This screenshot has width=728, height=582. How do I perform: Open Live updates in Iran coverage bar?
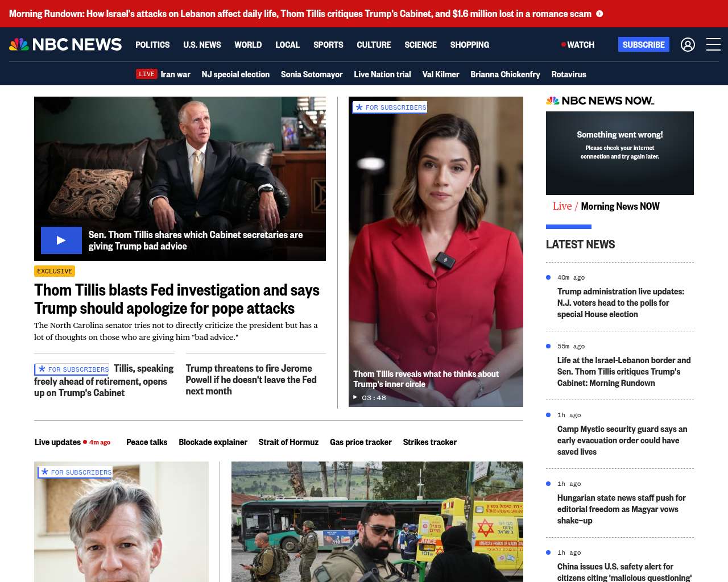tap(57, 442)
